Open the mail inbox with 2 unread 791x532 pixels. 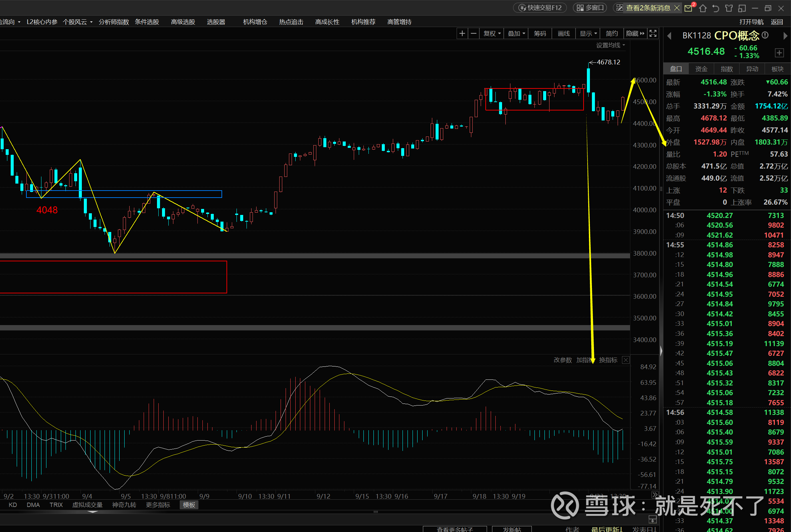point(688,8)
